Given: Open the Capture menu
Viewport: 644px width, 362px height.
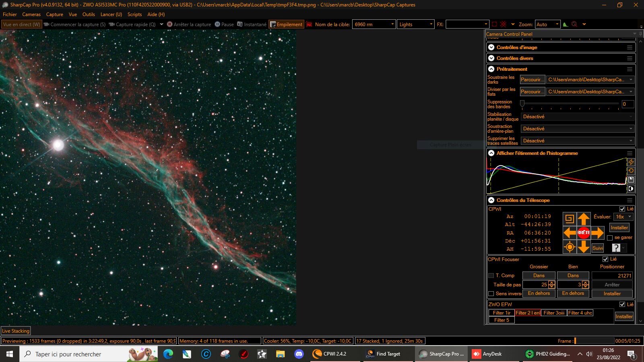Looking at the screenshot, I should (x=55, y=14).
